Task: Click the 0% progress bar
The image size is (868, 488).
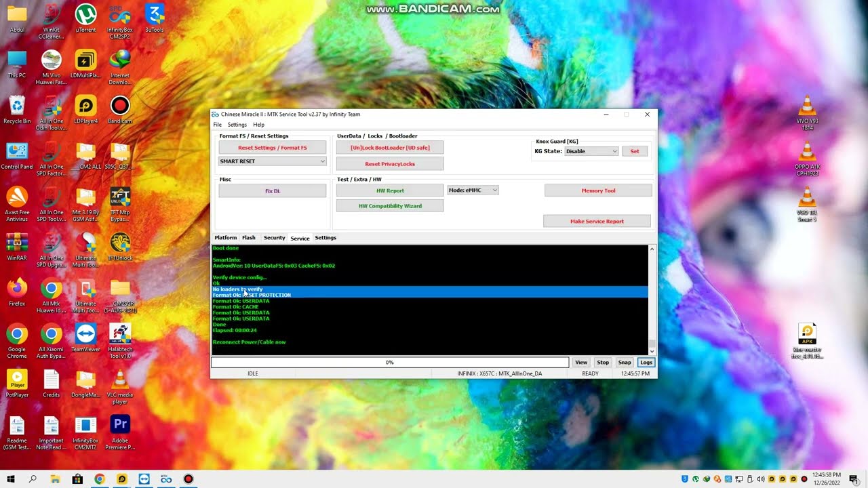Action: (x=390, y=363)
